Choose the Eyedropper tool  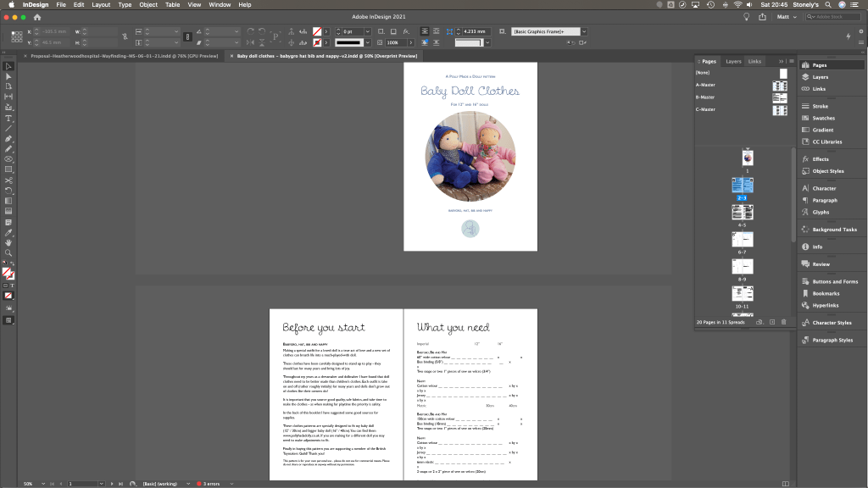click(x=8, y=232)
